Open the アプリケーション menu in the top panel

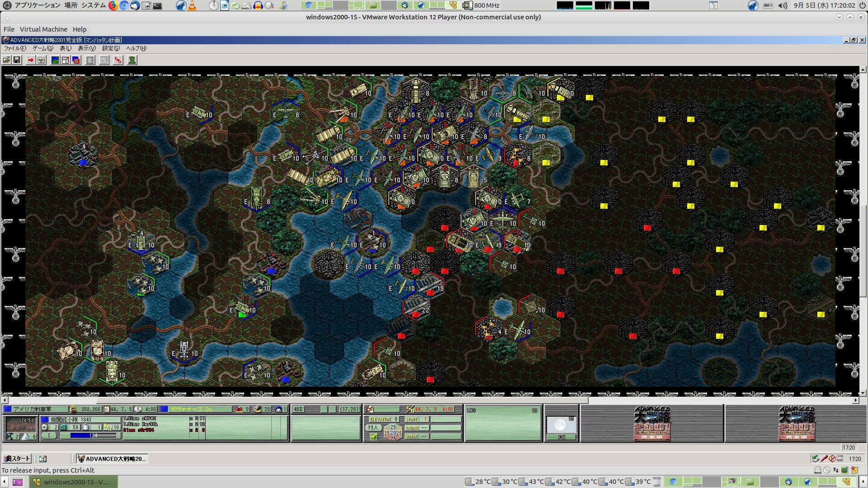pyautogui.click(x=37, y=5)
